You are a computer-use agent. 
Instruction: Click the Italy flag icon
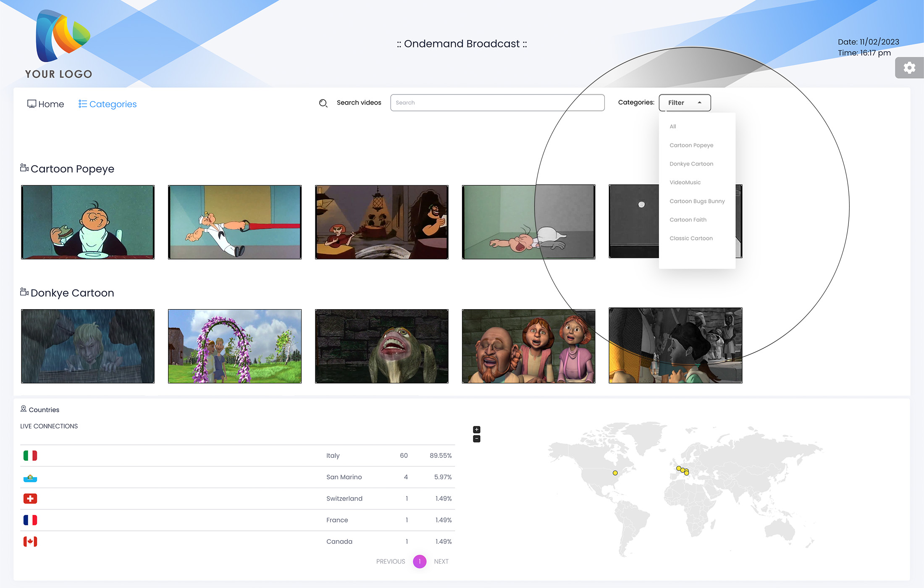(x=30, y=456)
